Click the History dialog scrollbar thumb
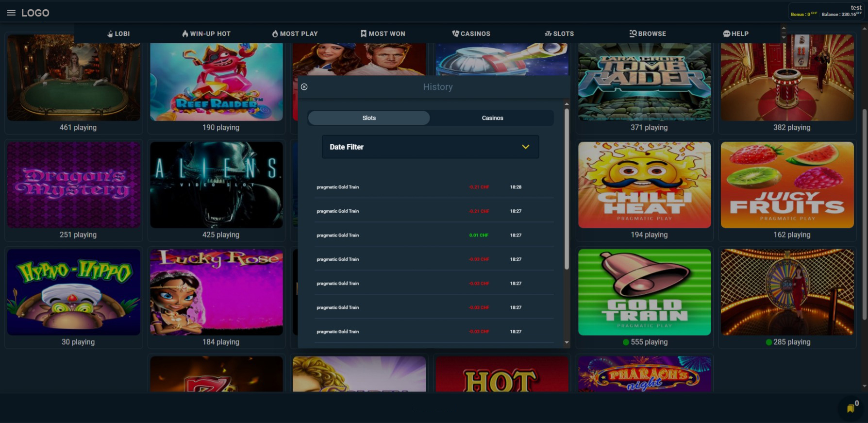This screenshot has height=423, width=868. coord(567,188)
